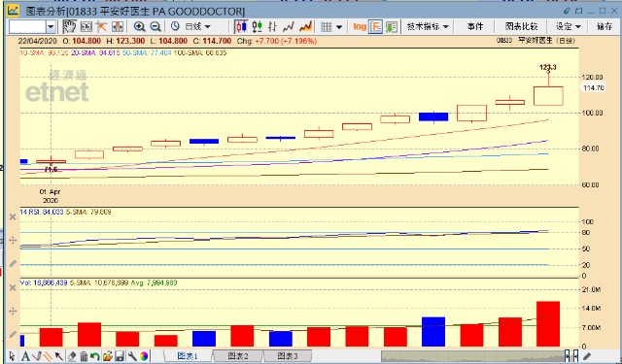Click the trash delete drawings icon
The image size is (622, 364).
pyautogui.click(x=84, y=356)
